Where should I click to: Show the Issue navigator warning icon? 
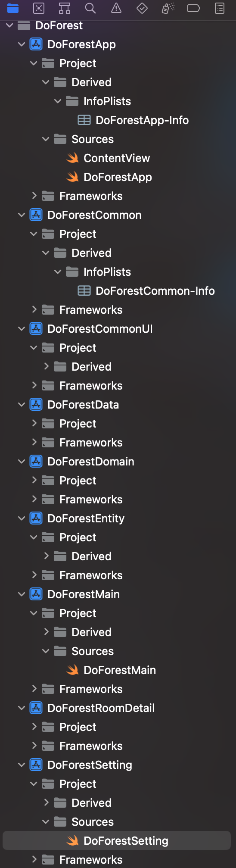click(x=116, y=8)
